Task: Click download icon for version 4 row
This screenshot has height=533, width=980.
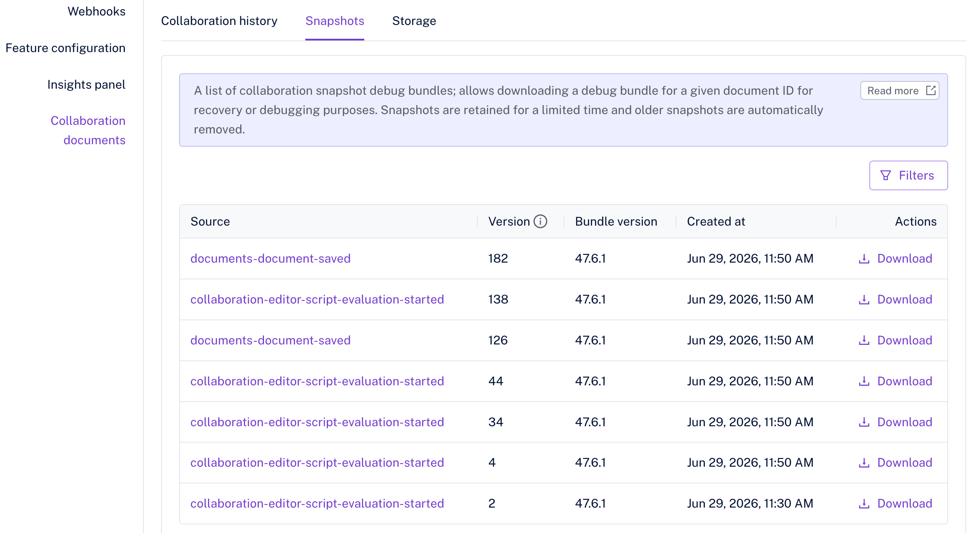Action: point(864,462)
